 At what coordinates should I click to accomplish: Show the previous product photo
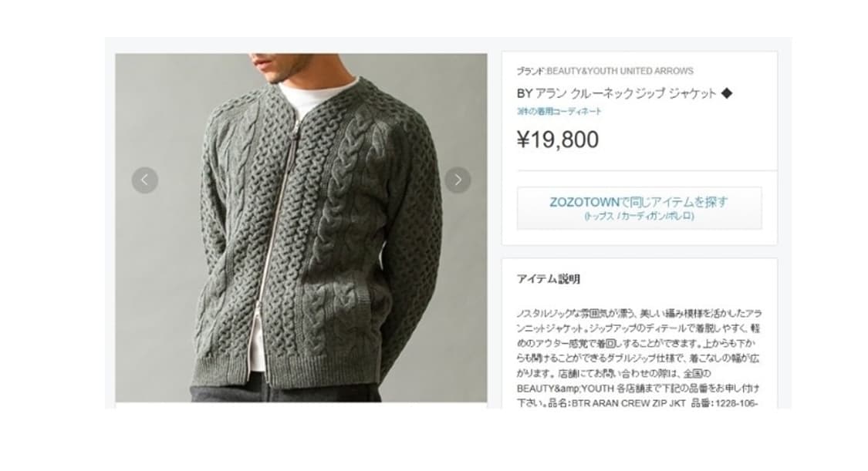click(145, 180)
